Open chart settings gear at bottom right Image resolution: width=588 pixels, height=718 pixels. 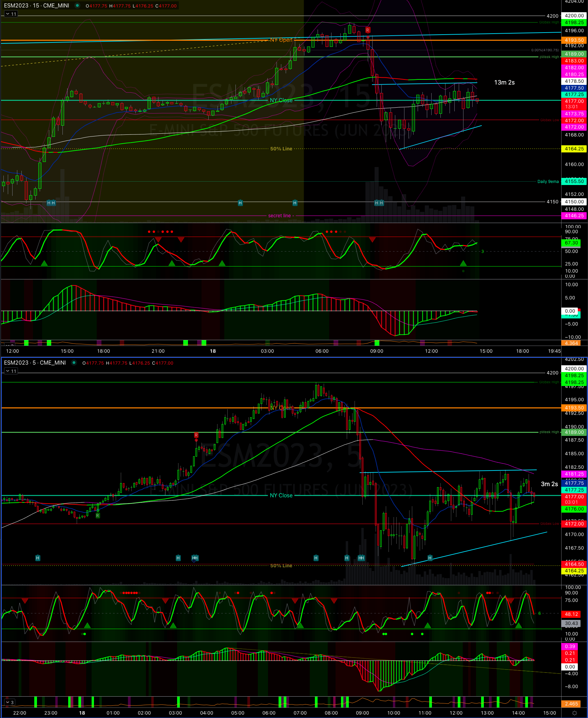(574, 713)
